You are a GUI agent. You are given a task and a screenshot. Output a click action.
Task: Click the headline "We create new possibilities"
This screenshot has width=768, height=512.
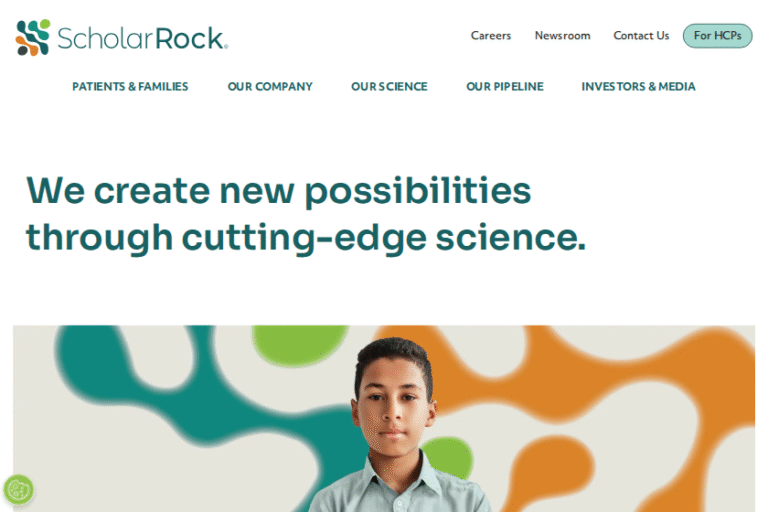click(x=279, y=191)
